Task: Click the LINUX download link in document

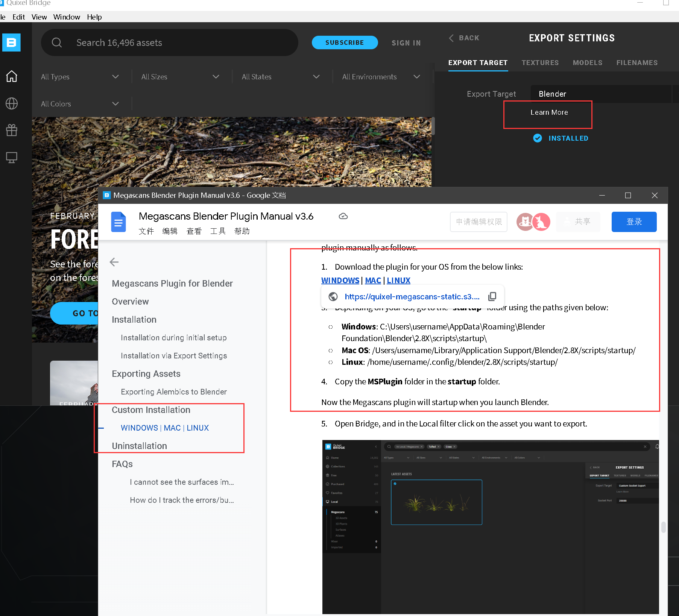Action: pyautogui.click(x=398, y=281)
